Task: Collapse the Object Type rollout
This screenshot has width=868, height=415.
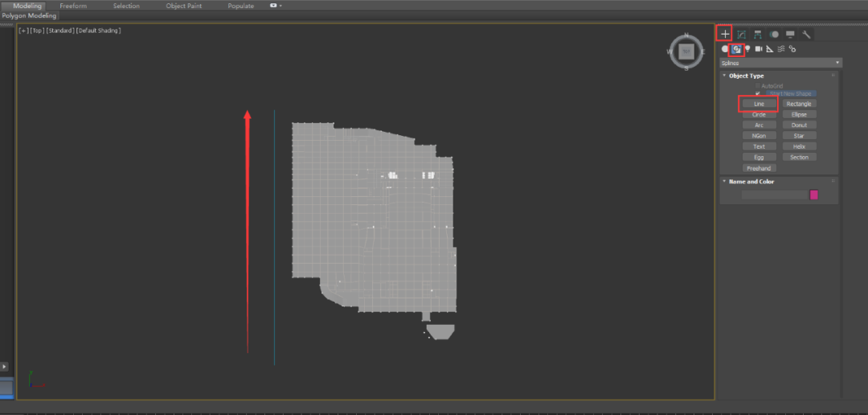Action: 724,76
